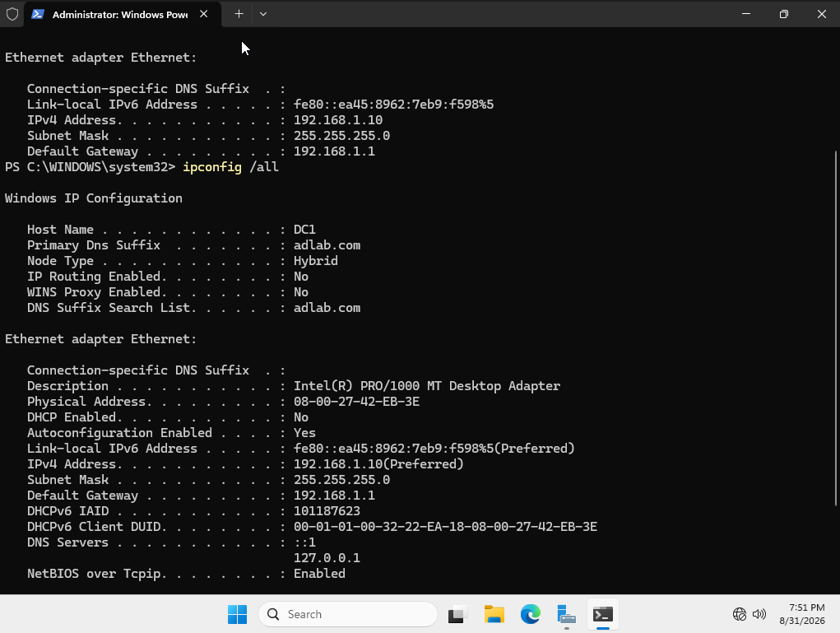Click the 'Windows IP Configuration' heading
840x633 pixels.
[94, 198]
